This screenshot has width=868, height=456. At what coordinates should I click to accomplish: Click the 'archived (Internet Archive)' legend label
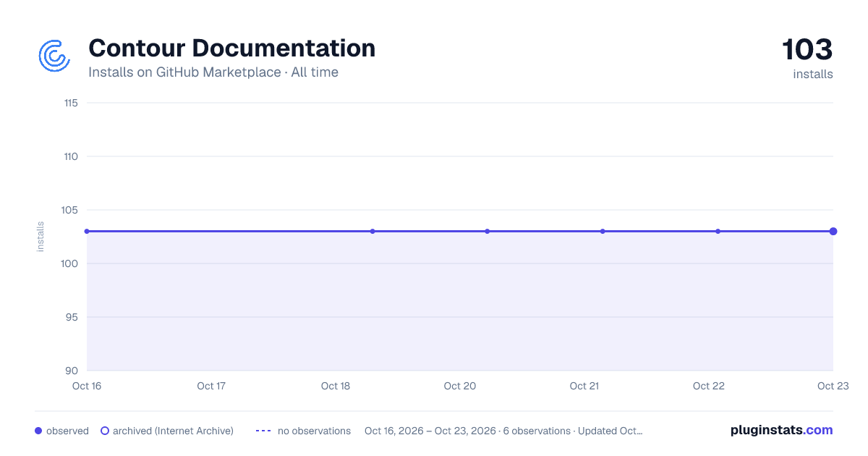173,431
